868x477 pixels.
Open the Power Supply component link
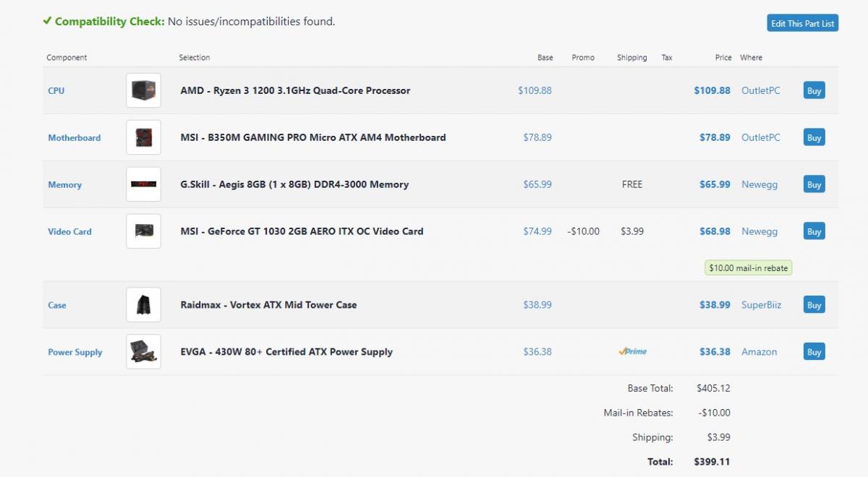(75, 353)
